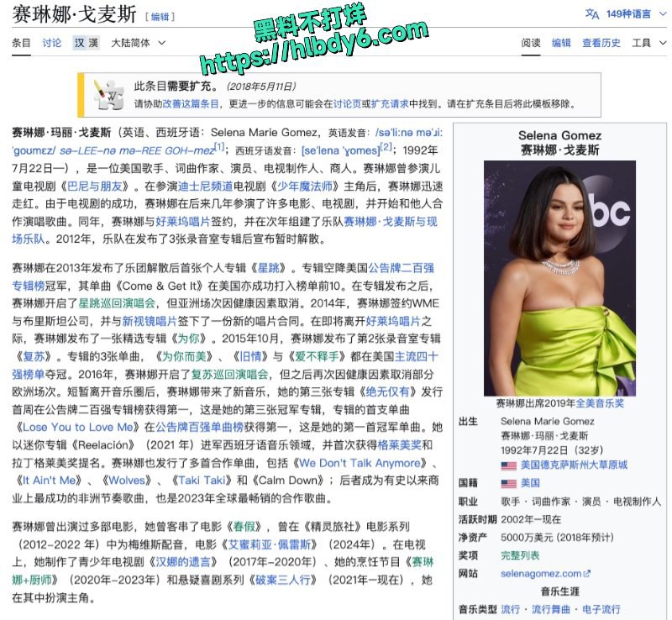Open the 旧情 single link
This screenshot has height=620, width=672.
[x=249, y=357]
